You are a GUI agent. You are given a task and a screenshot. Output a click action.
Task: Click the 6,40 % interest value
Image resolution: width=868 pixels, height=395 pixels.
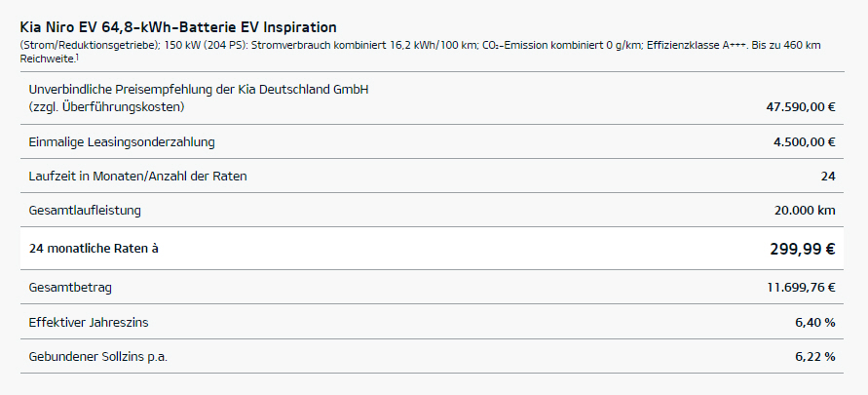[814, 322]
